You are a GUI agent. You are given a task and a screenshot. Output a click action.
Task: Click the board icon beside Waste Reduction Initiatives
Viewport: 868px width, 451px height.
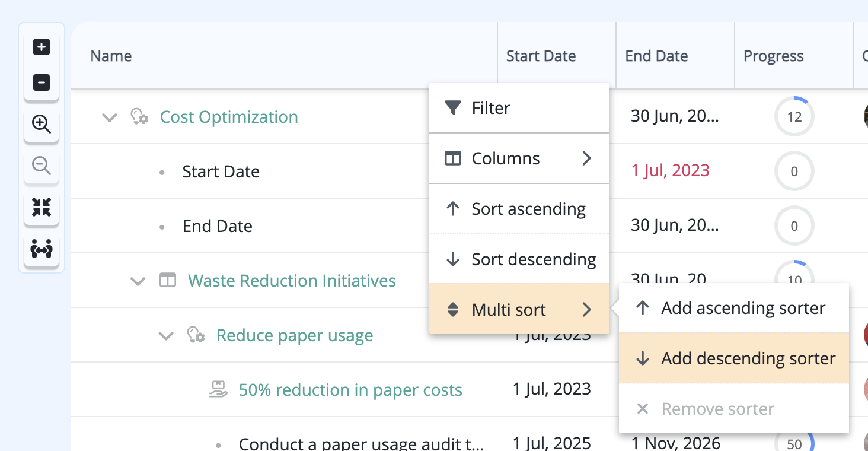[x=168, y=280]
